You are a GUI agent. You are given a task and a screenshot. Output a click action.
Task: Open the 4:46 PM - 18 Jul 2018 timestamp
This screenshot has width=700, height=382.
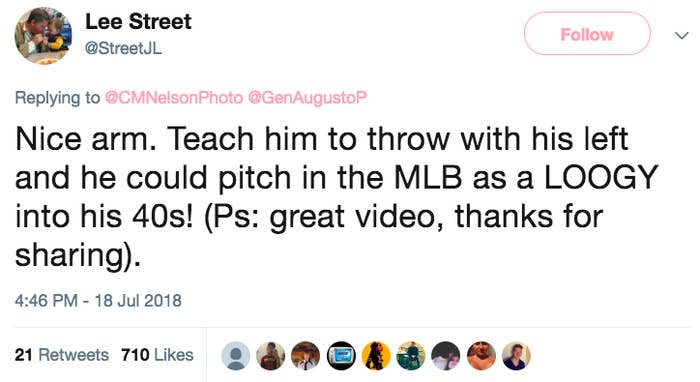point(98,300)
